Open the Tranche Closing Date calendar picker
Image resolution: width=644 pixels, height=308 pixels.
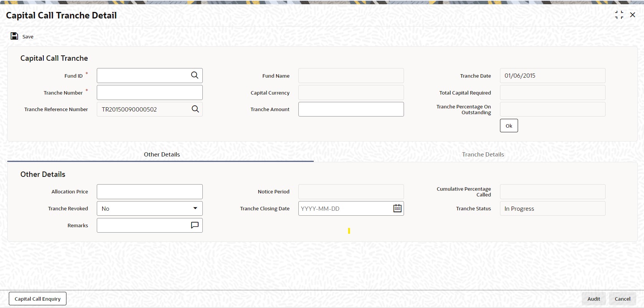(x=397, y=208)
